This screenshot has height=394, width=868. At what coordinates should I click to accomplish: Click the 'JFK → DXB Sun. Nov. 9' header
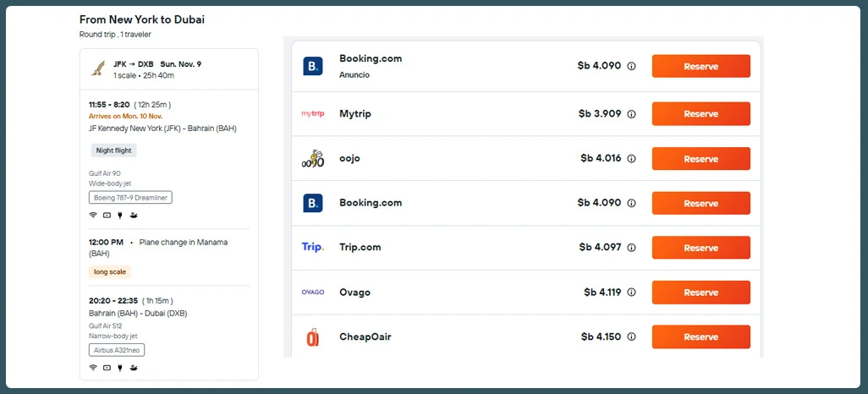[x=157, y=64]
